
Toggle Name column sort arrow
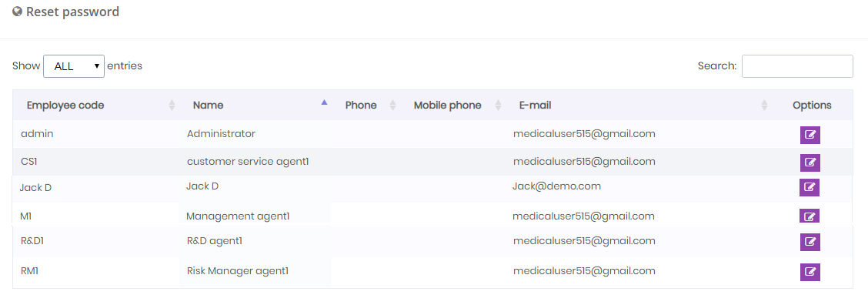tap(325, 102)
